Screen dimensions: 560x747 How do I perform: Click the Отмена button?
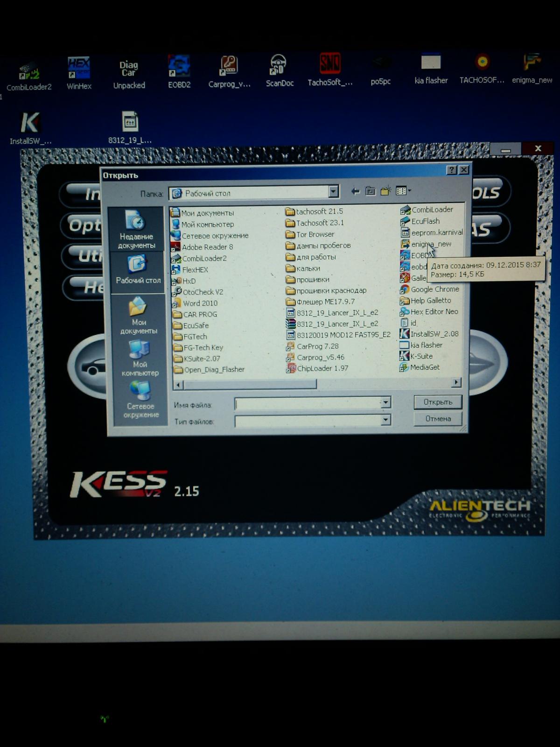(x=438, y=419)
